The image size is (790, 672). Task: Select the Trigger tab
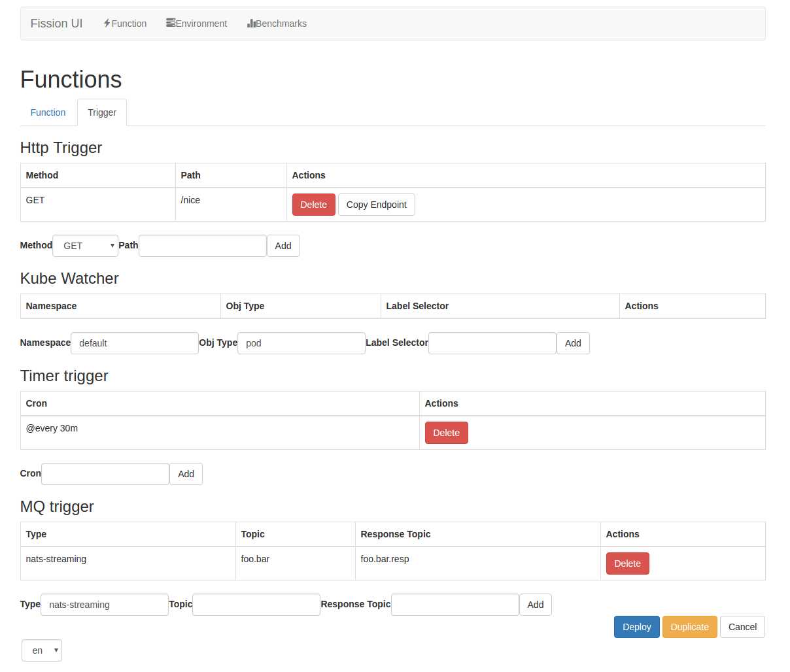(102, 112)
